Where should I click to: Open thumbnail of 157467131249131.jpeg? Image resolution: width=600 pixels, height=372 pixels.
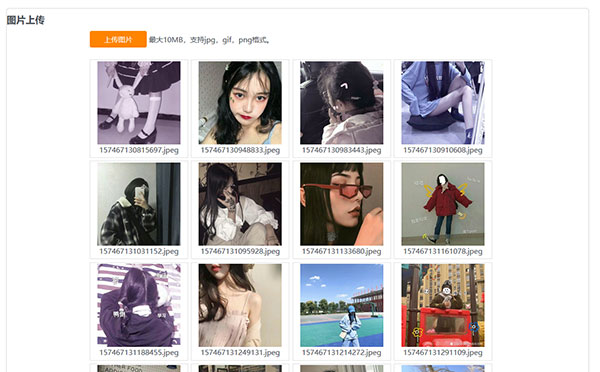pyautogui.click(x=240, y=305)
